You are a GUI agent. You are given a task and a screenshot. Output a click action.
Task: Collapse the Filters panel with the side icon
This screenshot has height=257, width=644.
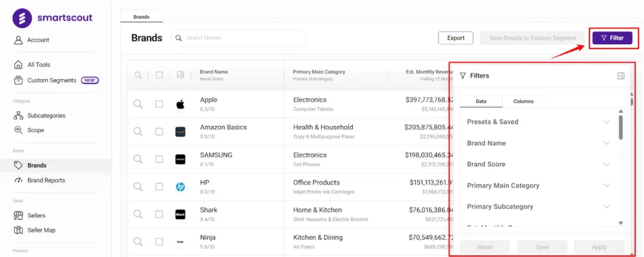click(621, 76)
